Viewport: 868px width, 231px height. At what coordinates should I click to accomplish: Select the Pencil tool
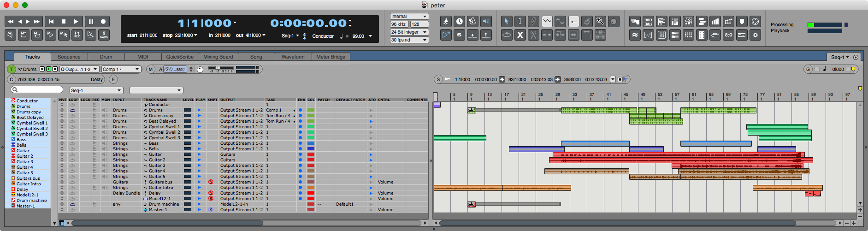533,21
